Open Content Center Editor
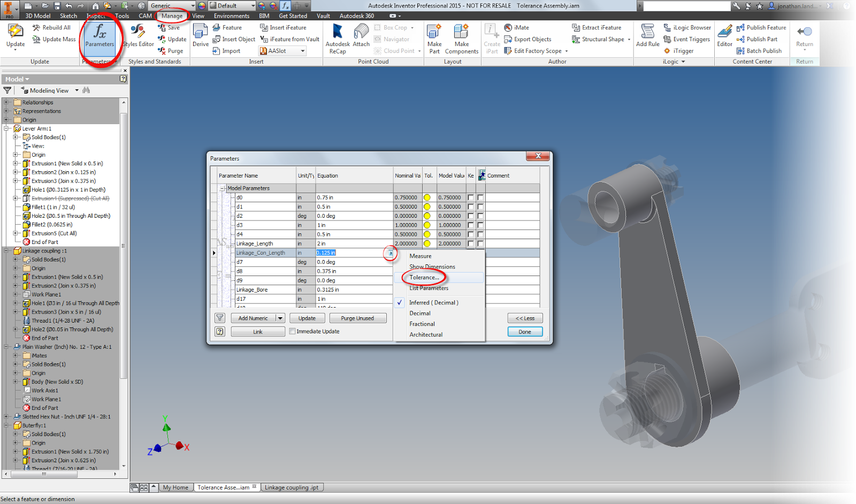The image size is (856, 504). (725, 36)
